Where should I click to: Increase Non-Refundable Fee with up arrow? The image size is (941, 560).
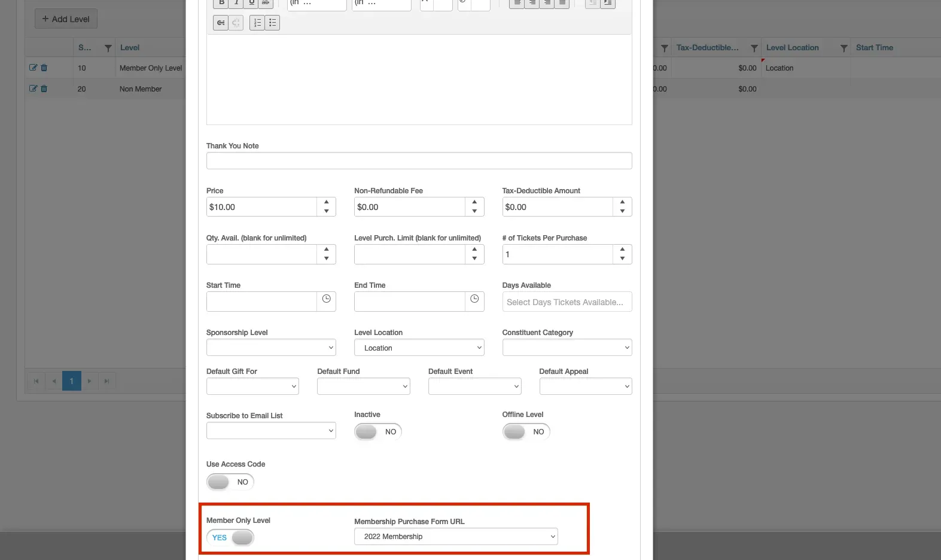(474, 202)
